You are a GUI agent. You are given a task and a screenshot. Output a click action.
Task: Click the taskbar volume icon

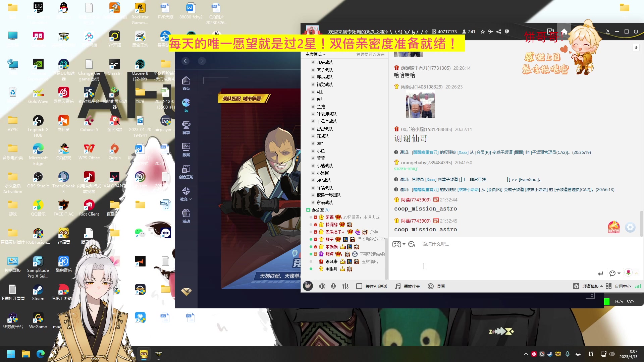point(612,354)
